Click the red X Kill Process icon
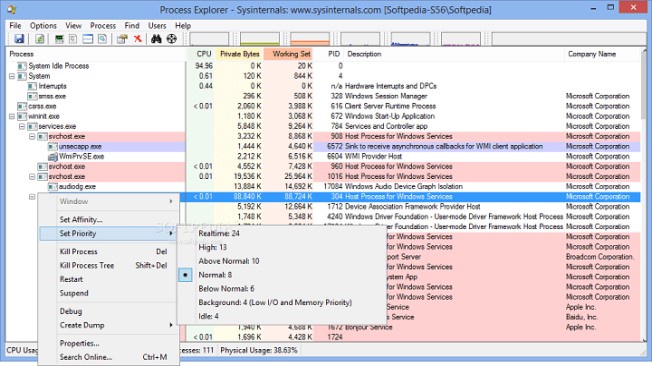The image size is (652, 366). point(138,39)
